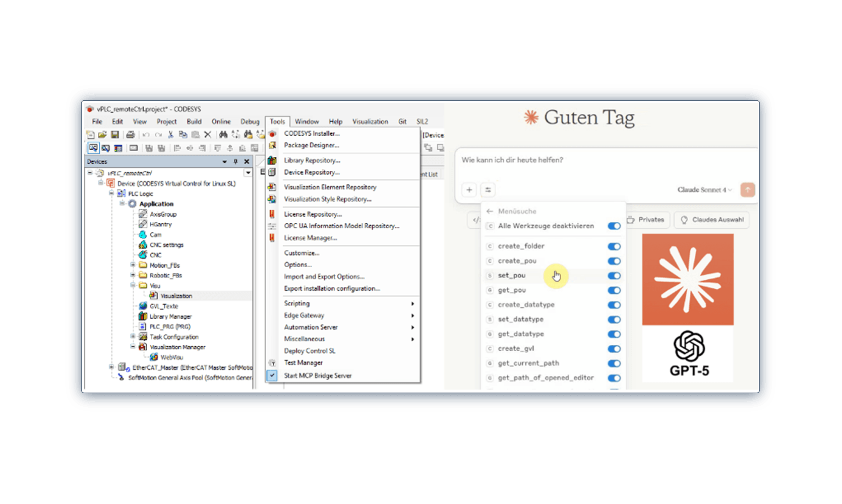Expand the Motion_FBs folder
This screenshot has height=504, width=842.
(133, 265)
